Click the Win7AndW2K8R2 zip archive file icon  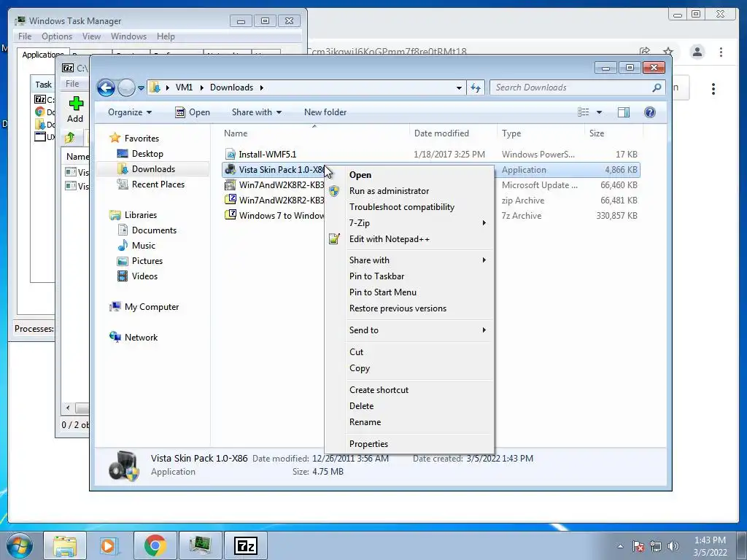[231, 200]
